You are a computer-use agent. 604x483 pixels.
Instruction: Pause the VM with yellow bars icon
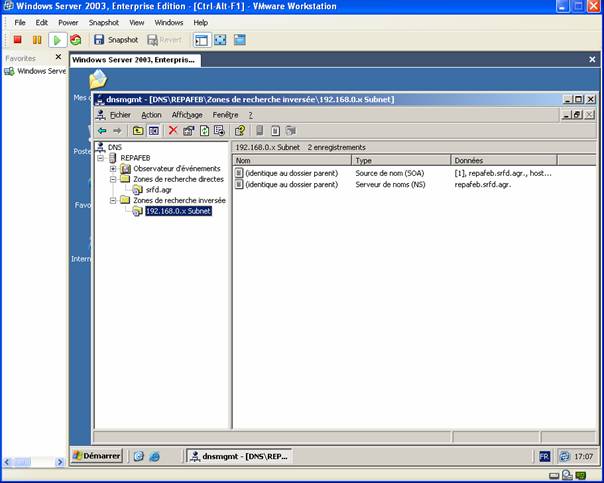pyautogui.click(x=37, y=40)
